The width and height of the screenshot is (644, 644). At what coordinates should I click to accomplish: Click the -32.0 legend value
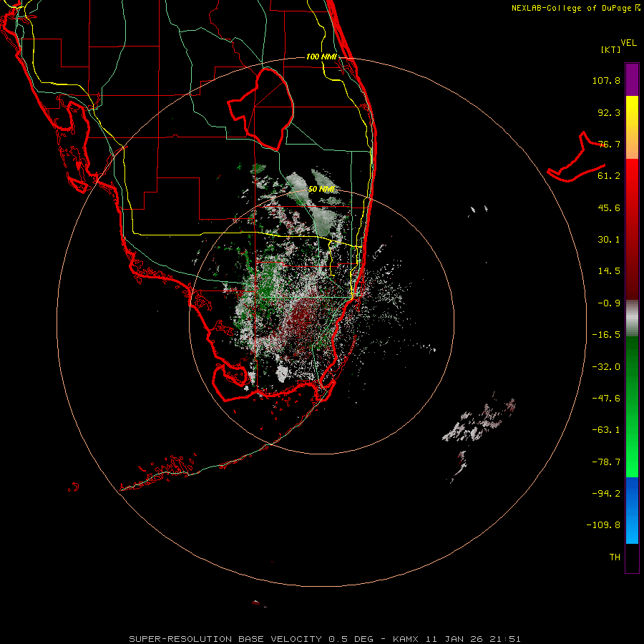606,367
